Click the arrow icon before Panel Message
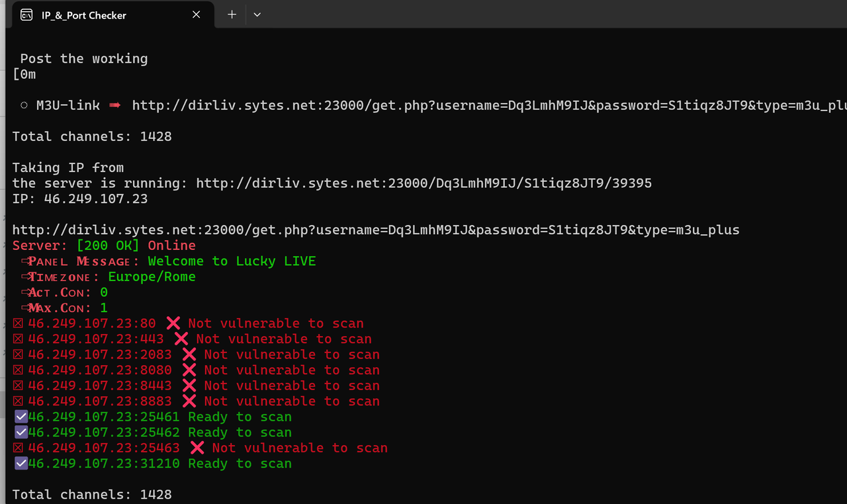The image size is (847, 504). click(x=24, y=261)
